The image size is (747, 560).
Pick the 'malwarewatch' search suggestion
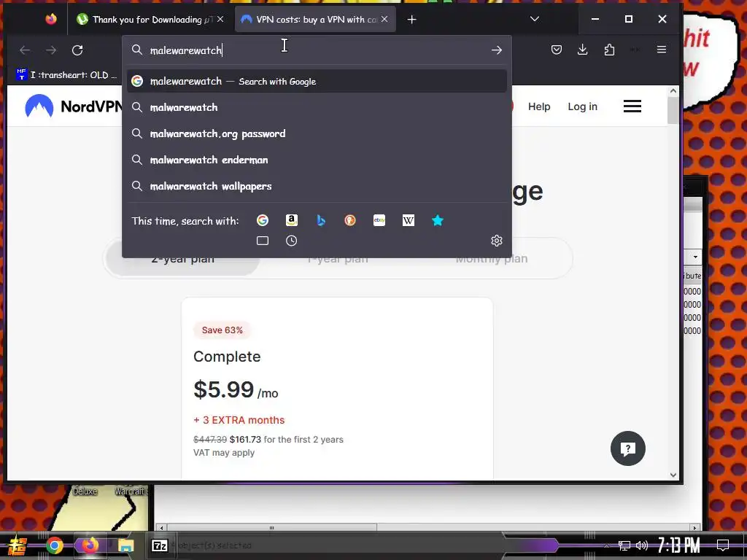pyautogui.click(x=317, y=108)
